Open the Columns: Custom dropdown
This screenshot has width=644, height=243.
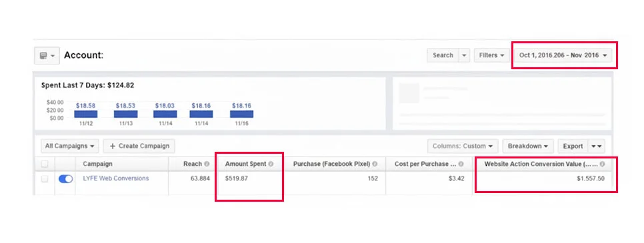pyautogui.click(x=463, y=146)
